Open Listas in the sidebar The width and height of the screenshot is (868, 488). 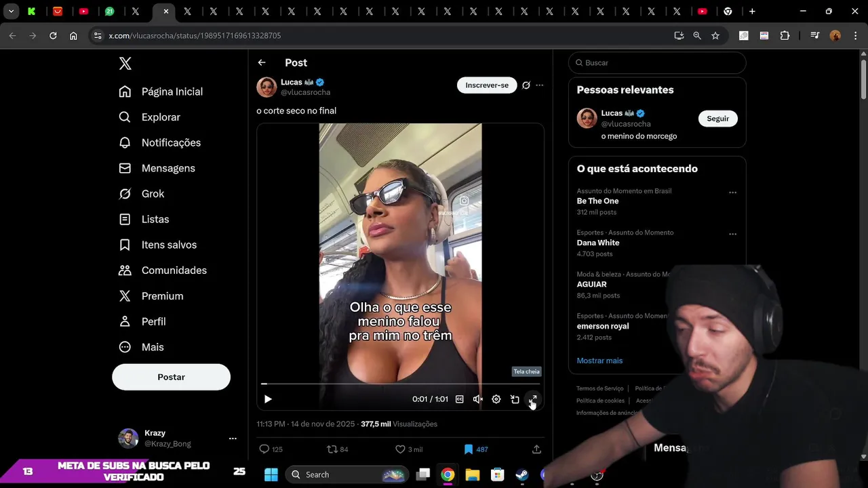[144, 219]
